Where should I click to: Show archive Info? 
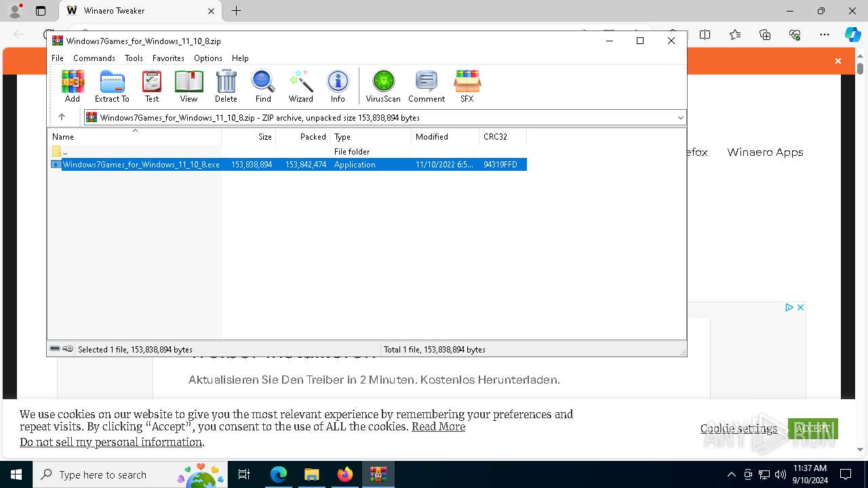(338, 86)
